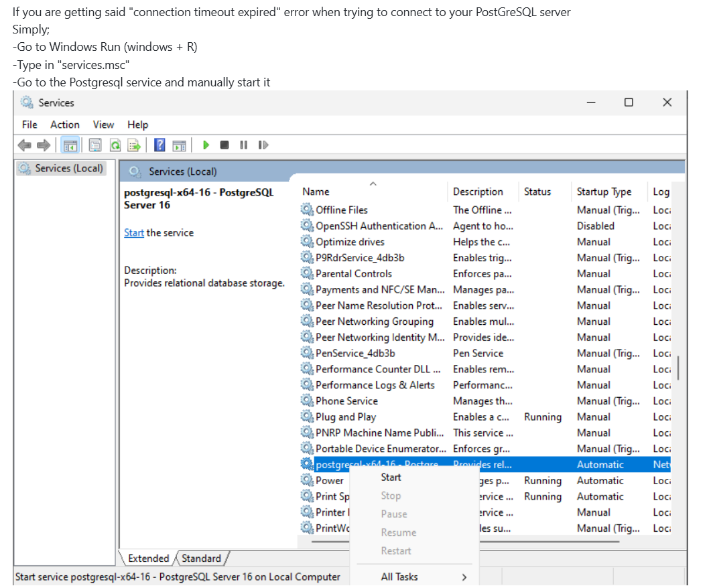Toggle the Show/Hide Action Pane icon
This screenshot has height=588, width=711.
[179, 145]
